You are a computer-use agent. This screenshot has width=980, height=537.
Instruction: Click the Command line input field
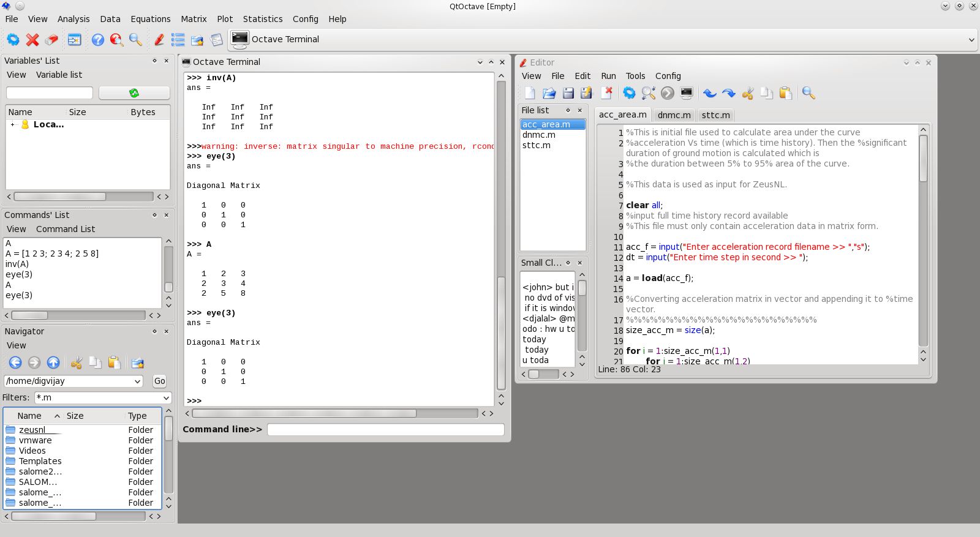pos(386,430)
